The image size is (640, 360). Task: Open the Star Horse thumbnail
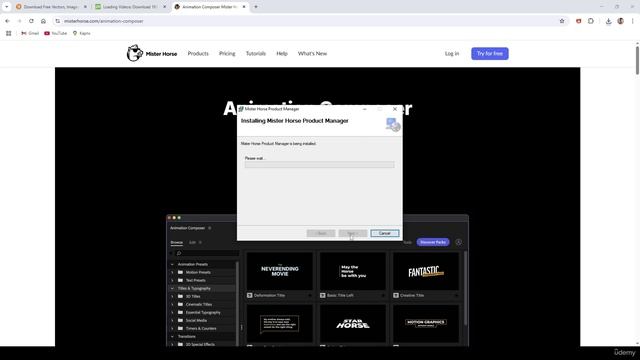point(353,323)
